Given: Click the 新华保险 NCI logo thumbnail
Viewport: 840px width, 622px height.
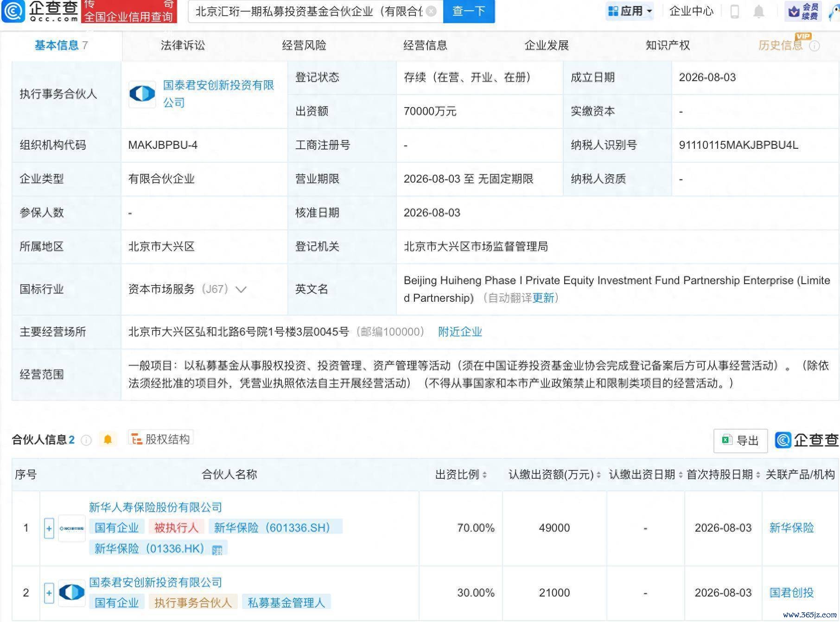Looking at the screenshot, I should coord(72,528).
